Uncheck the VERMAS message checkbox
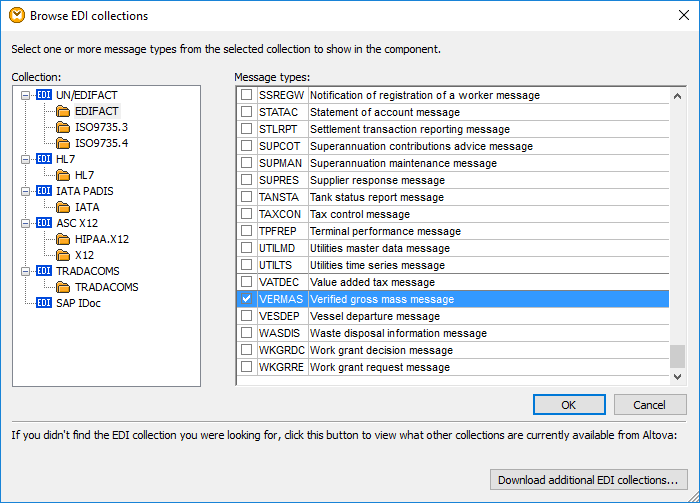 [246, 299]
